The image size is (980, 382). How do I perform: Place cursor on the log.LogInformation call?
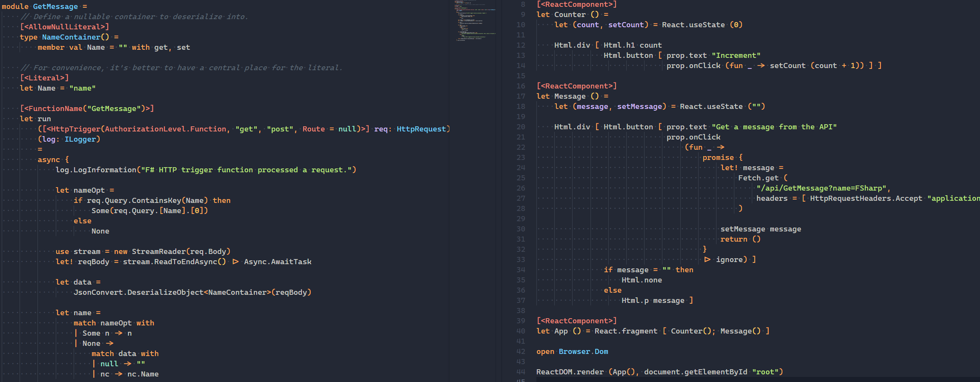tap(96, 170)
